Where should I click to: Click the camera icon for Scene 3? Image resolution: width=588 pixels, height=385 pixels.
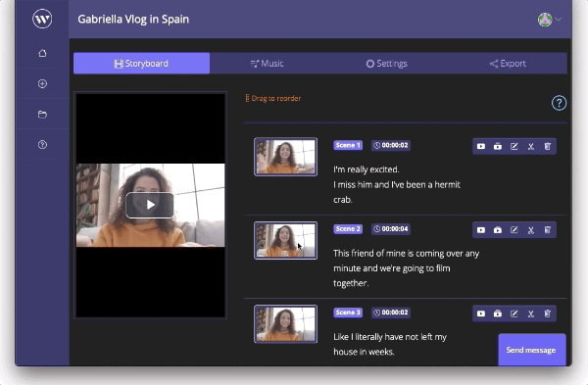[x=497, y=313]
